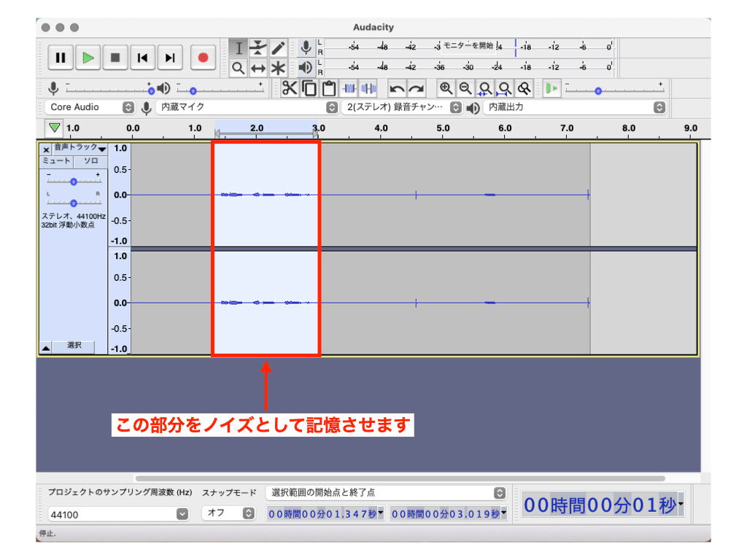Start recording with the red Record button

pyautogui.click(x=203, y=58)
